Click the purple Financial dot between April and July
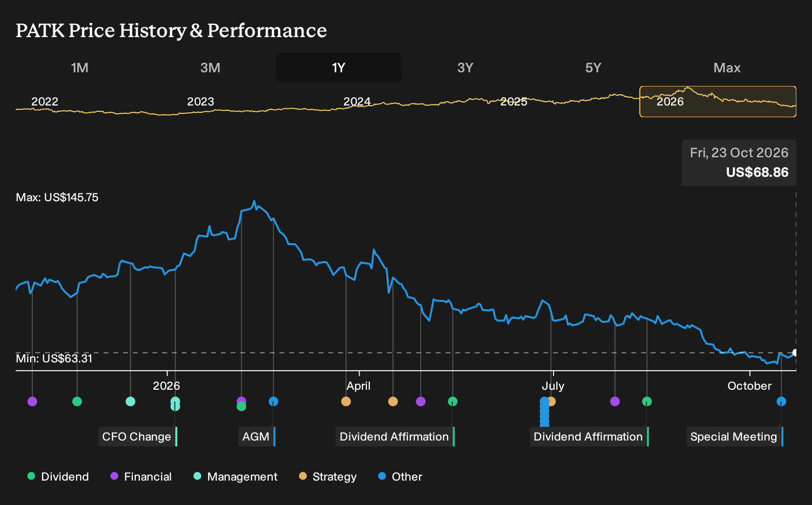This screenshot has height=505, width=812. (x=421, y=401)
